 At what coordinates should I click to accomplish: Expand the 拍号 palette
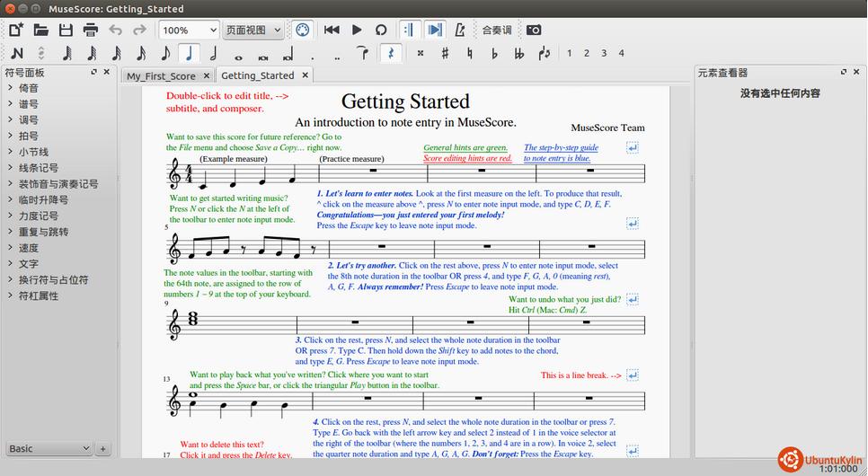[x=10, y=136]
